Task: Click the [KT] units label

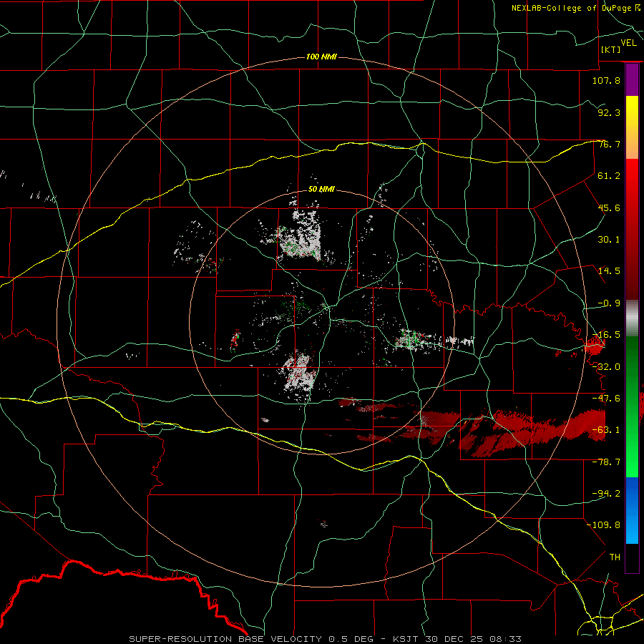Action: click(610, 49)
